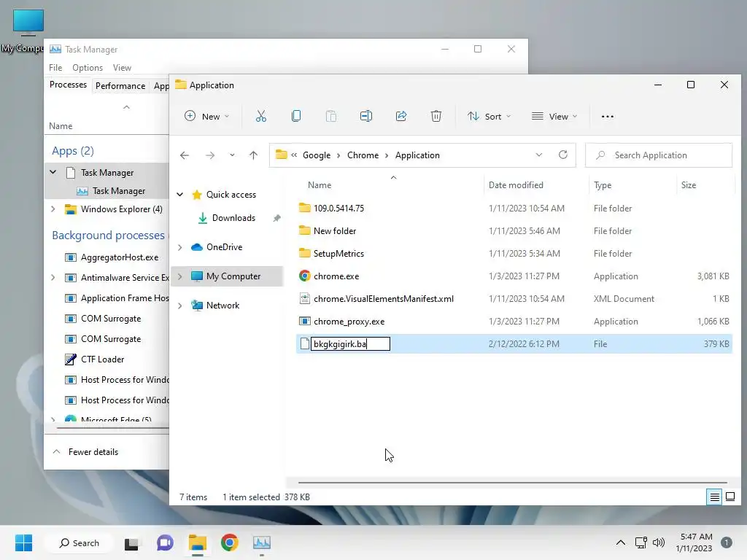Image resolution: width=747 pixels, height=560 pixels.
Task: Collapse the Task Manager app group
Action: tap(53, 172)
